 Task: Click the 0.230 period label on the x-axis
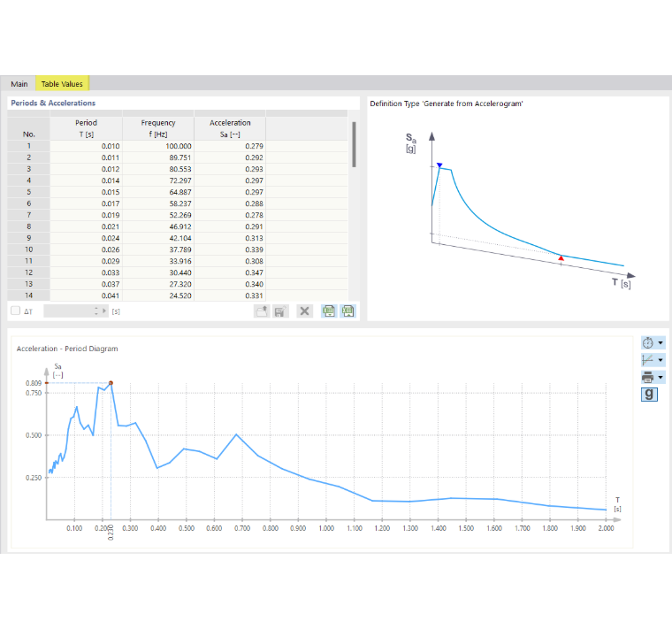pos(111,533)
